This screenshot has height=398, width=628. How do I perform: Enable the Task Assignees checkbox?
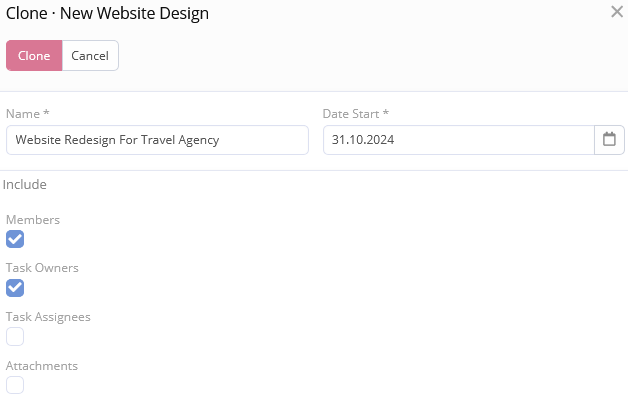15,337
